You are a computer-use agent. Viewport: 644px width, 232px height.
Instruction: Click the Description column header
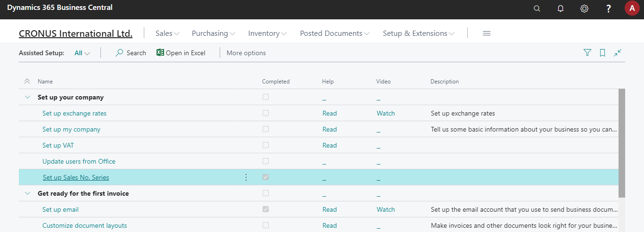445,82
